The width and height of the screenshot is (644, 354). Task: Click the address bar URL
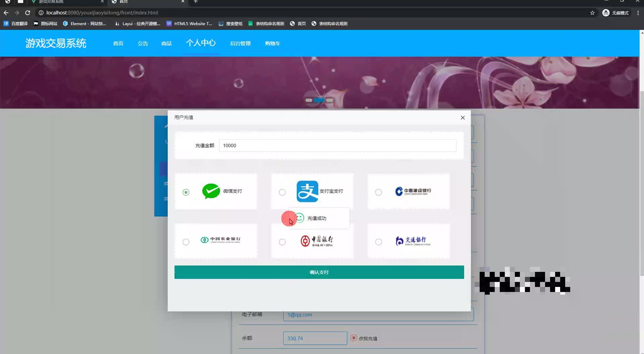[102, 13]
